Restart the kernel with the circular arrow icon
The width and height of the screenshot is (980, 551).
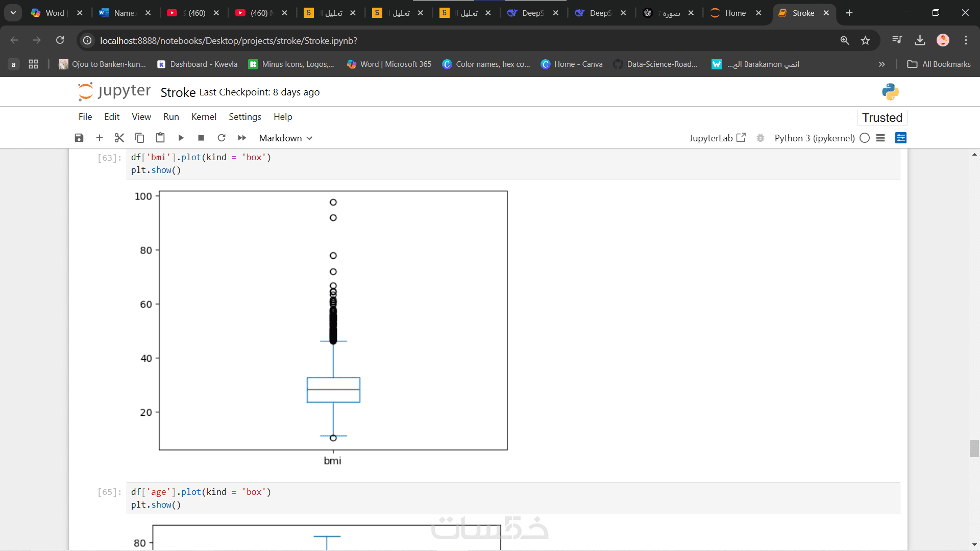tap(222, 138)
